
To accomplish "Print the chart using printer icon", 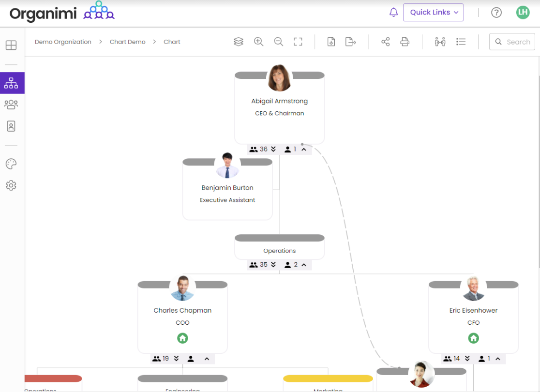I will [405, 42].
